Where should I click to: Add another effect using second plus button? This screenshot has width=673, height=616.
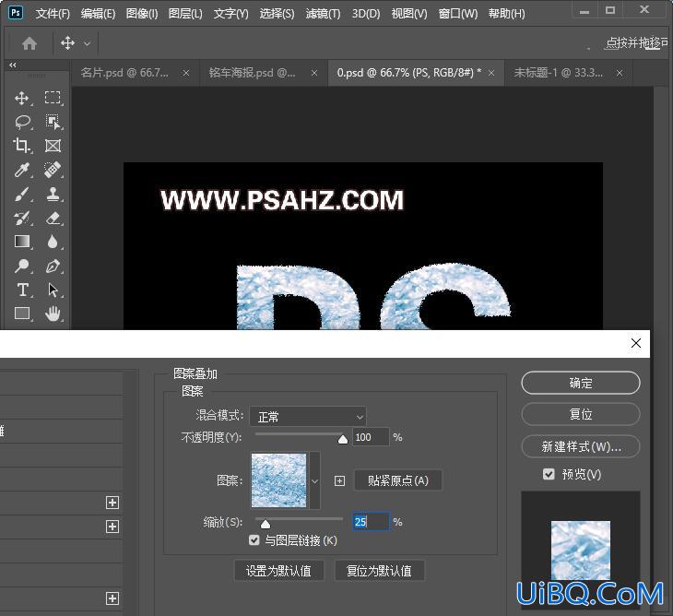tap(112, 527)
